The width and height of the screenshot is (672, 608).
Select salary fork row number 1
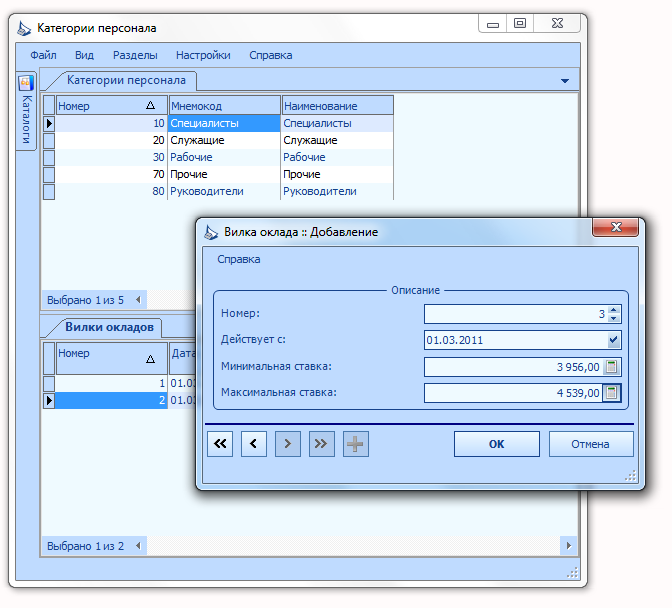click(111, 383)
